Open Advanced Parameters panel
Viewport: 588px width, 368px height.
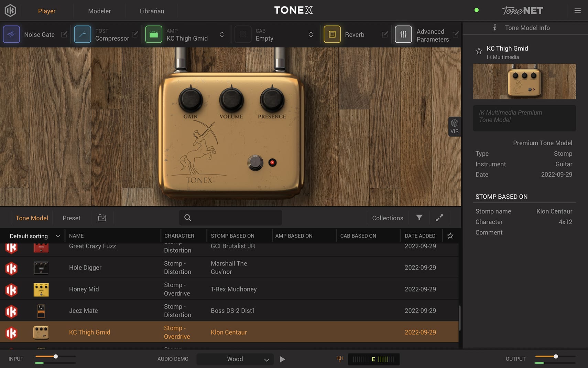403,34
